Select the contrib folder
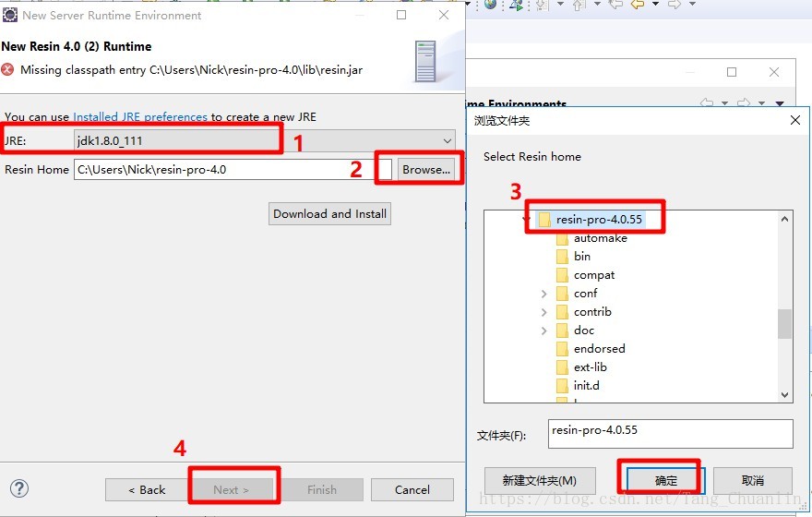Viewport: 812px width, 517px height. coord(592,312)
